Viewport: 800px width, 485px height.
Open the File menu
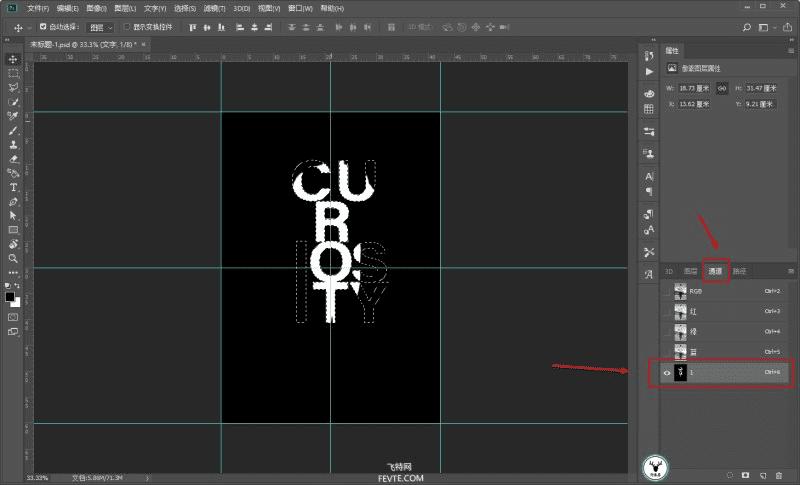pos(38,8)
